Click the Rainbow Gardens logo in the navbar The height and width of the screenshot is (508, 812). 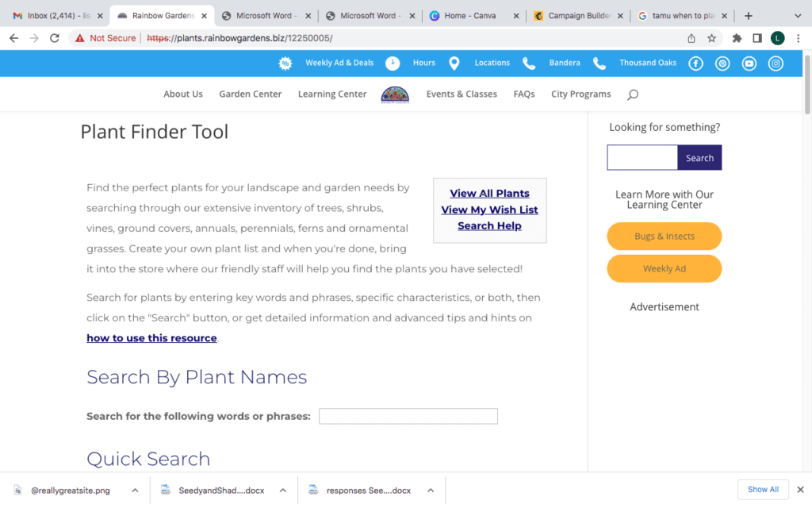(x=396, y=94)
